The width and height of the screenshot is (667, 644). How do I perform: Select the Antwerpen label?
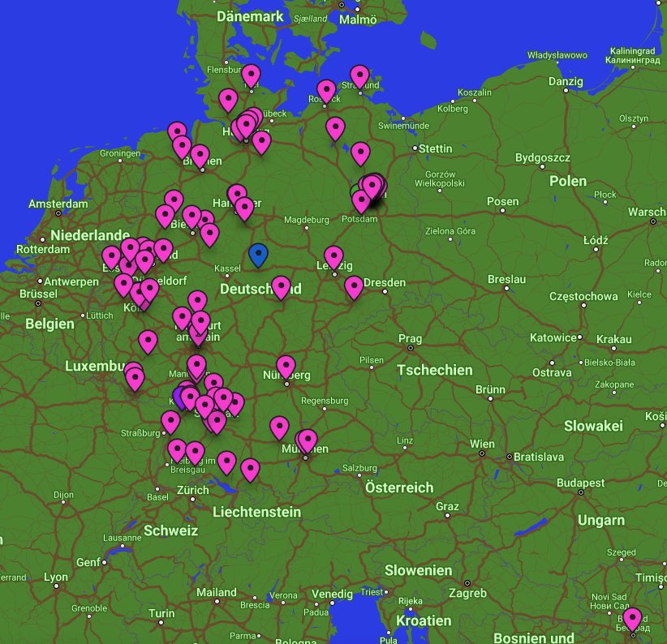click(71, 281)
